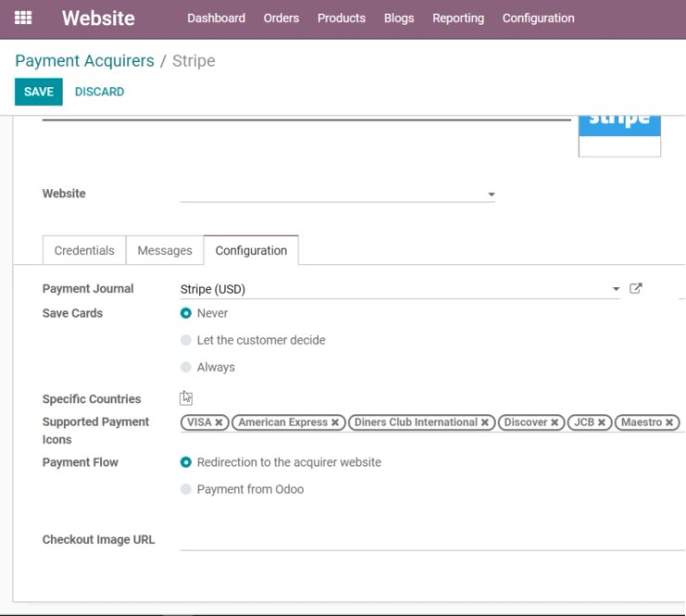Switch to the Messages tab
Image resolution: width=686 pixels, height=616 pixels.
tap(165, 250)
